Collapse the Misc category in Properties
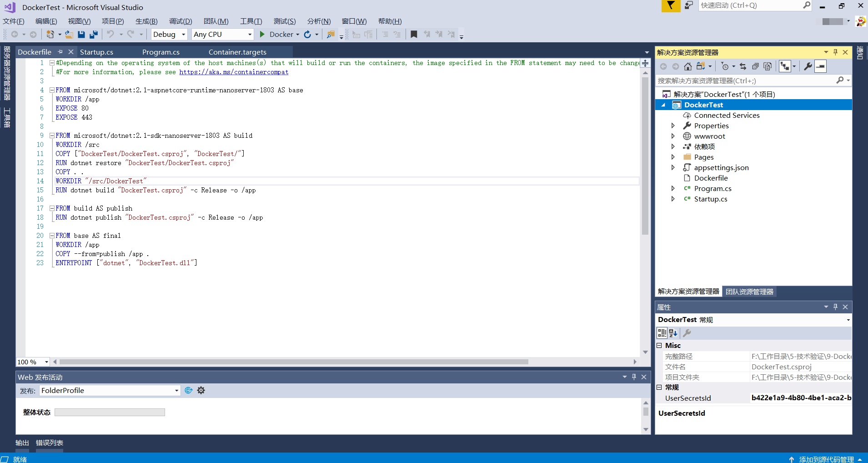 [659, 346]
